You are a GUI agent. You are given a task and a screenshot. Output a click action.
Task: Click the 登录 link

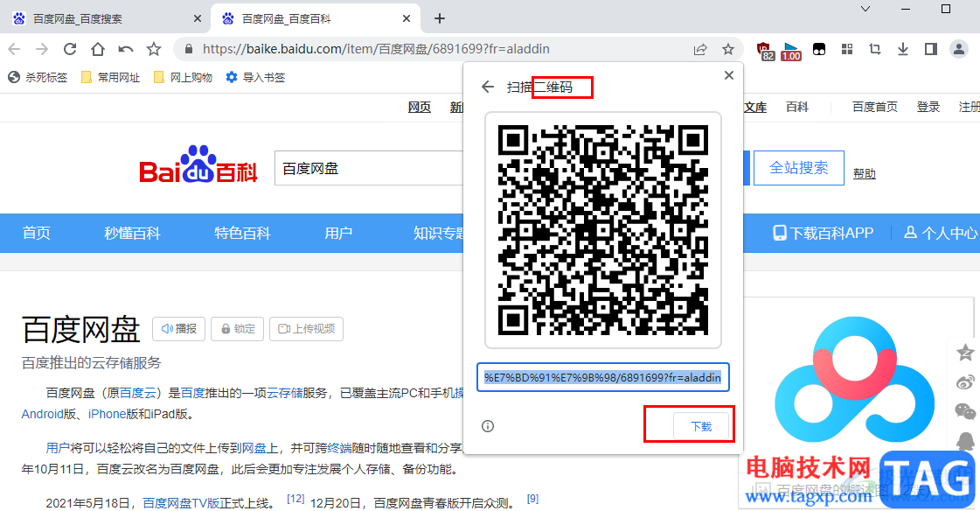928,107
